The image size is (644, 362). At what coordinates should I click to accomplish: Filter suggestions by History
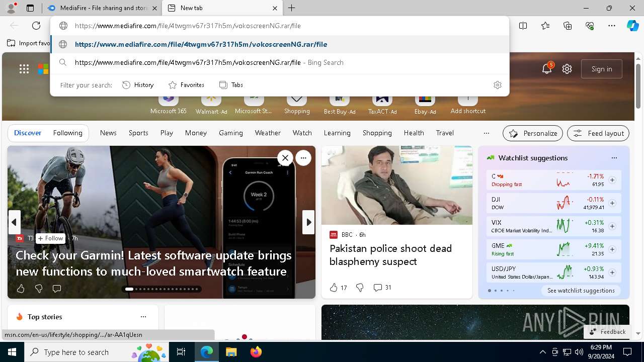tap(138, 85)
